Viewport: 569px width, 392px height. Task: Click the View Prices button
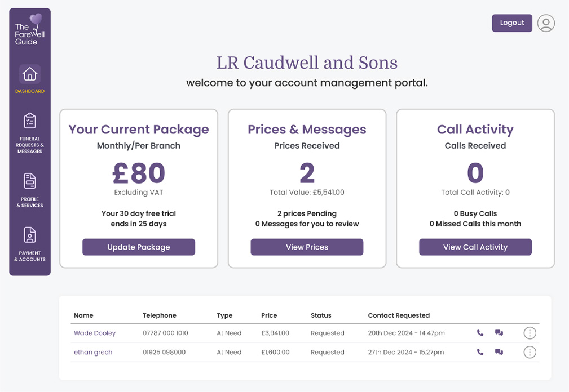[307, 247]
